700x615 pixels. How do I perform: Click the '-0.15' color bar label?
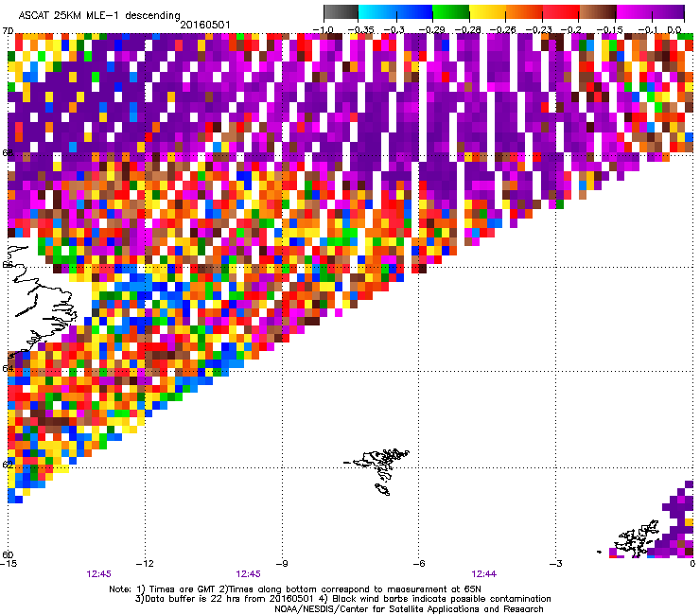[x=609, y=29]
